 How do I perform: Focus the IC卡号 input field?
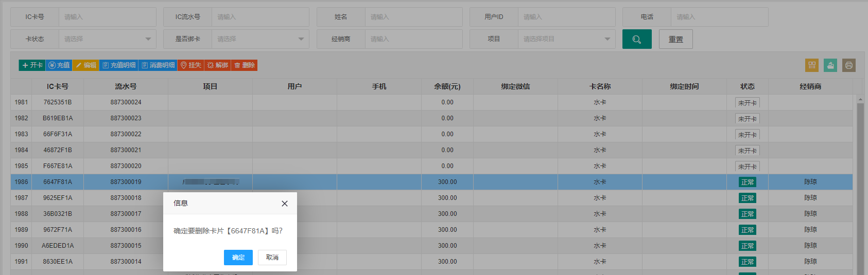pos(108,17)
